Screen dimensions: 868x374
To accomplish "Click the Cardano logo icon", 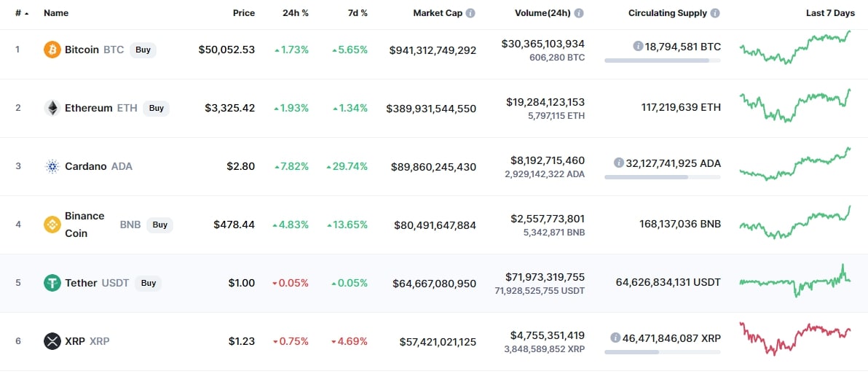I will 52,166.
